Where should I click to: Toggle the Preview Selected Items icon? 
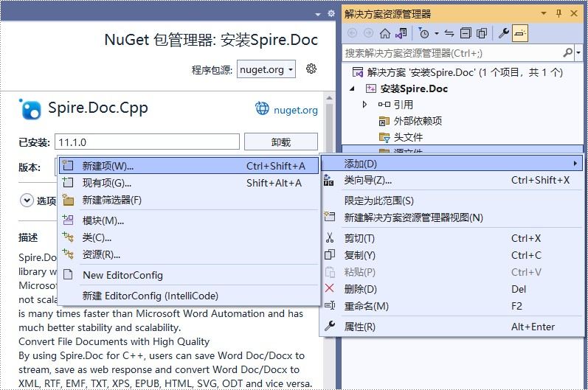(519, 33)
